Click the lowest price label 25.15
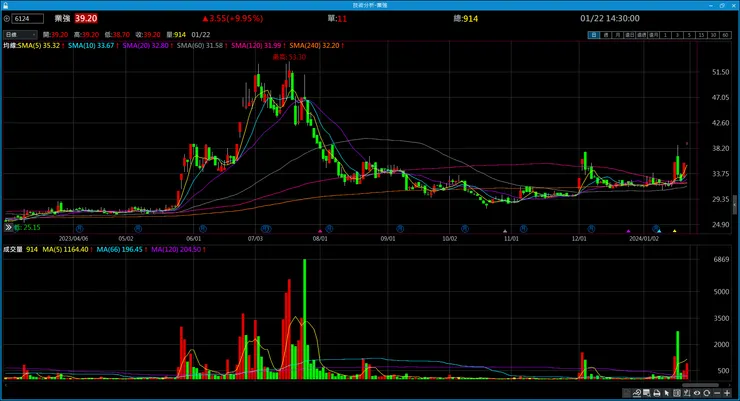The image size is (740, 401). (x=27, y=227)
